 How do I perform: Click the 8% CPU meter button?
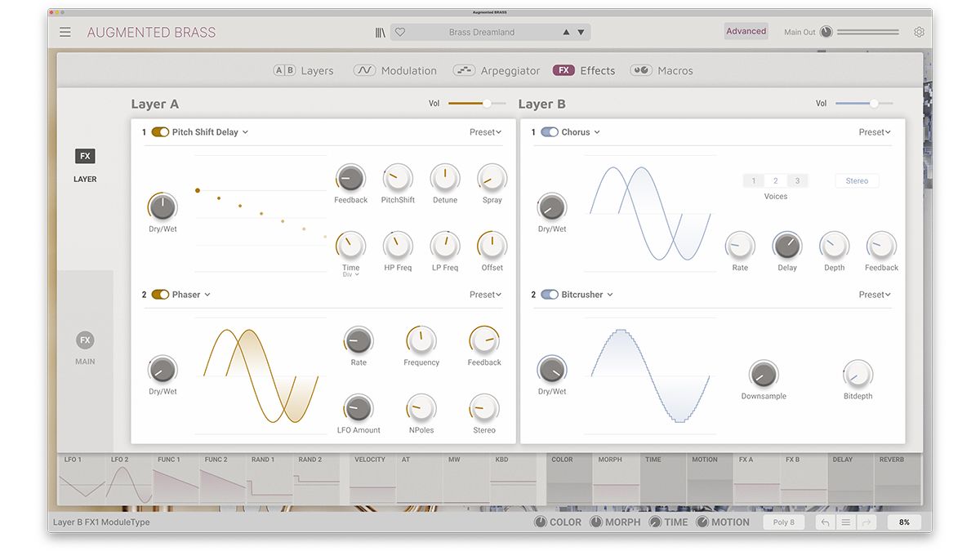coord(904,522)
